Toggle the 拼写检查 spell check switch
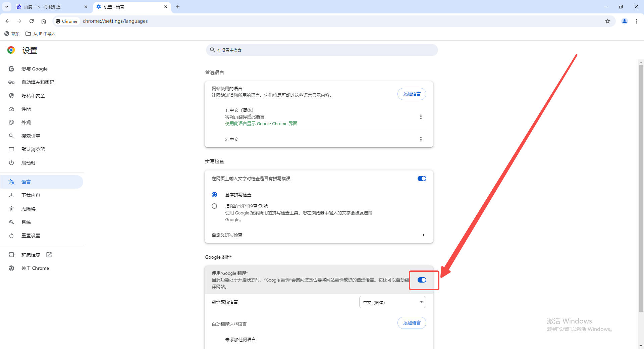 pos(422,179)
